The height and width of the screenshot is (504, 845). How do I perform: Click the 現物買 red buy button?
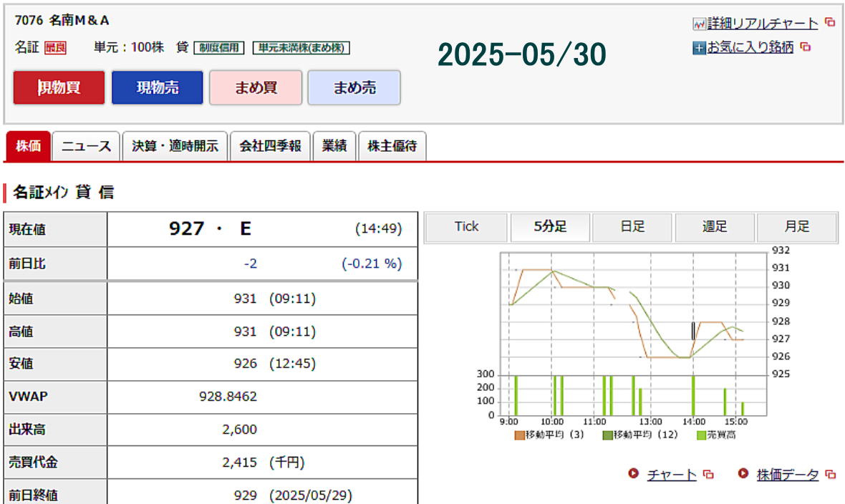pyautogui.click(x=59, y=87)
